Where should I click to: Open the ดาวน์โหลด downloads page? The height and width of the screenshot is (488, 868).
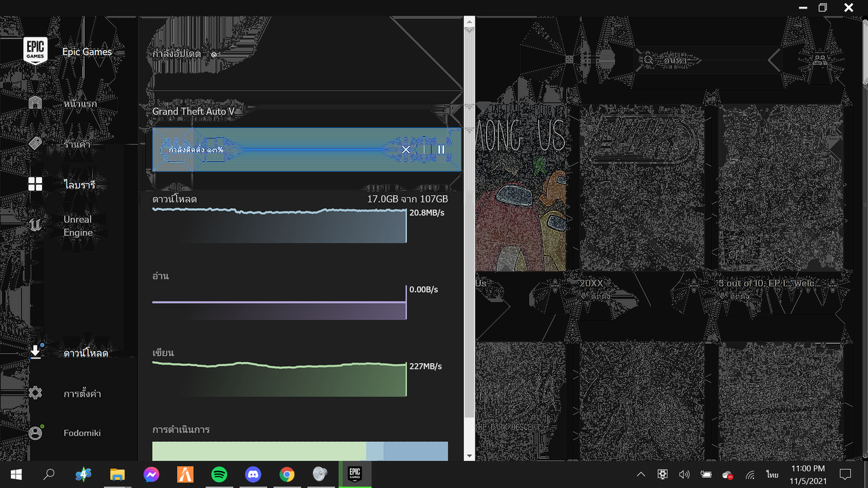(85, 353)
